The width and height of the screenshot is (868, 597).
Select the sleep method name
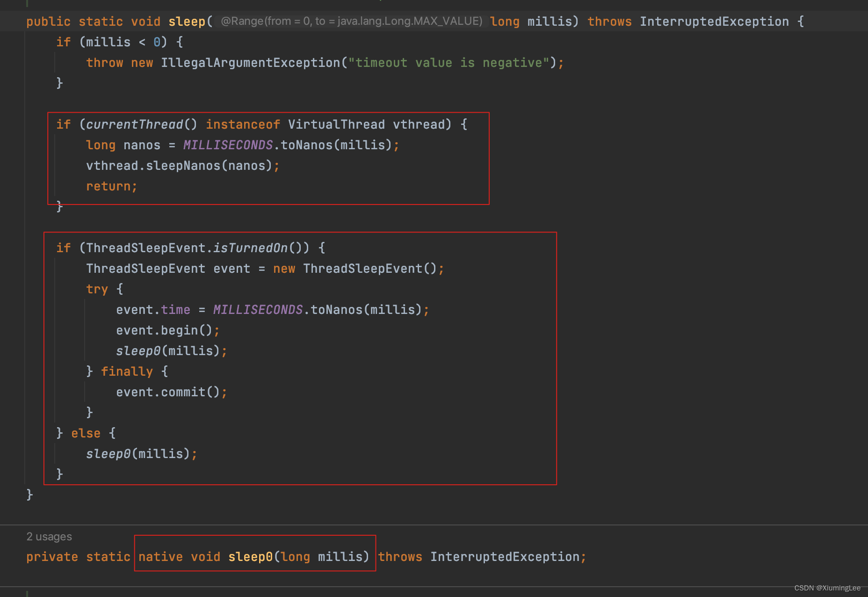(187, 21)
